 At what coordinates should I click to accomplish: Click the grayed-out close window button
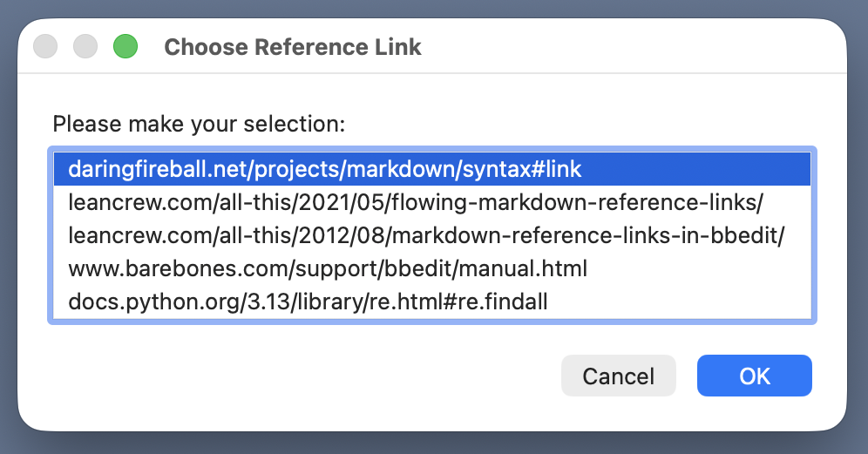tap(45, 46)
